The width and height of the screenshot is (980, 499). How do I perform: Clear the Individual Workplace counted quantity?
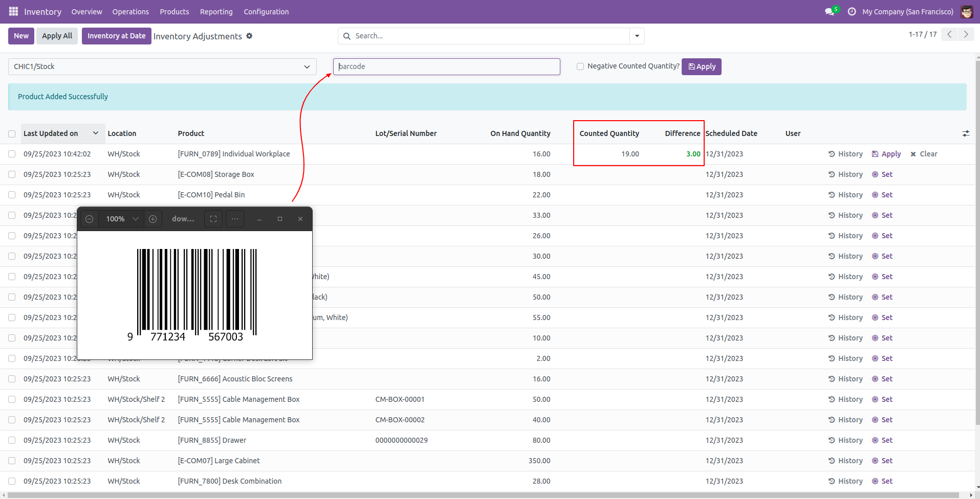[x=924, y=154]
